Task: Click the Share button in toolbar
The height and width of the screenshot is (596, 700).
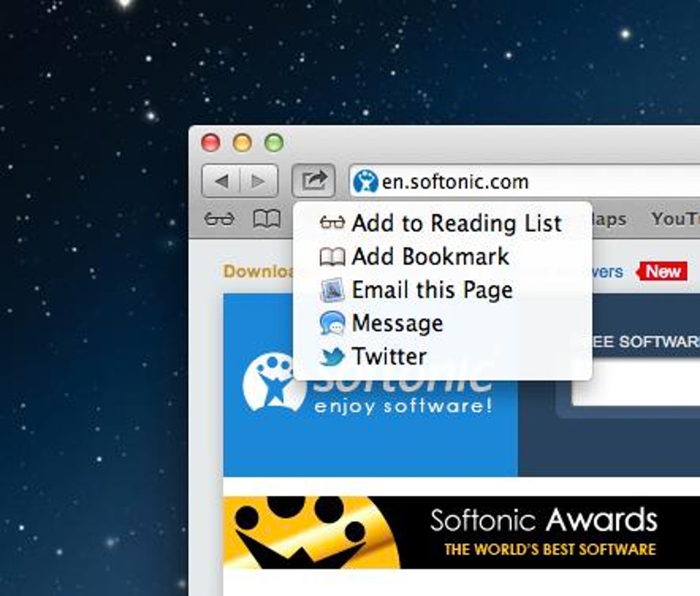Action: pyautogui.click(x=314, y=181)
